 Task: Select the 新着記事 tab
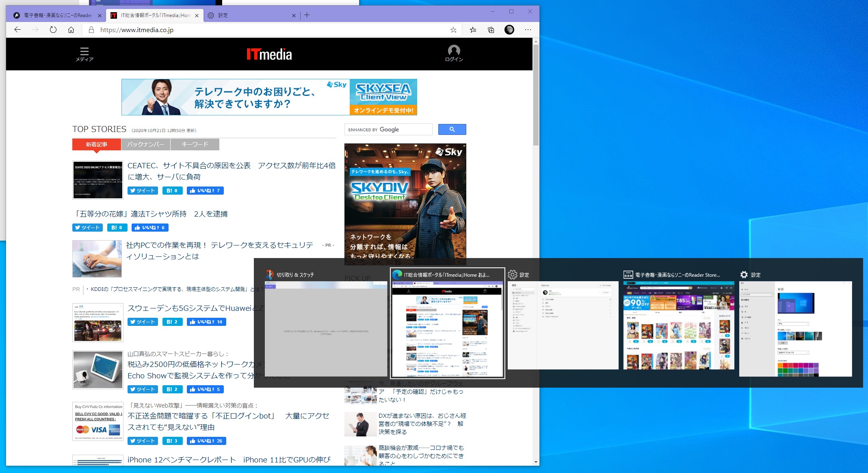click(x=96, y=144)
